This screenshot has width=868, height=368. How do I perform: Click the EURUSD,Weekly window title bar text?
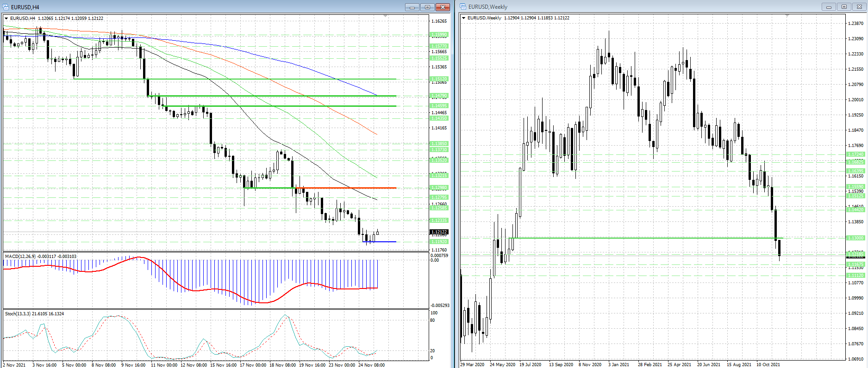[487, 7]
